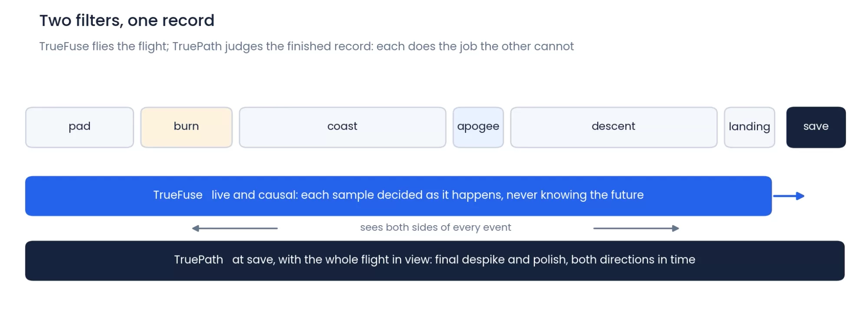Click the word TrueFuse in blue bar
The width and height of the screenshot is (868, 315).
[178, 195]
